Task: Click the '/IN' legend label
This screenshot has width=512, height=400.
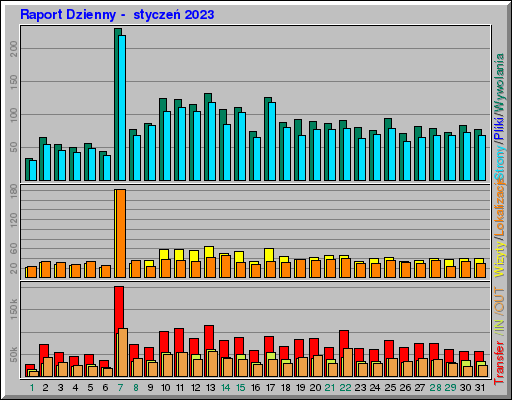Action: (x=499, y=328)
